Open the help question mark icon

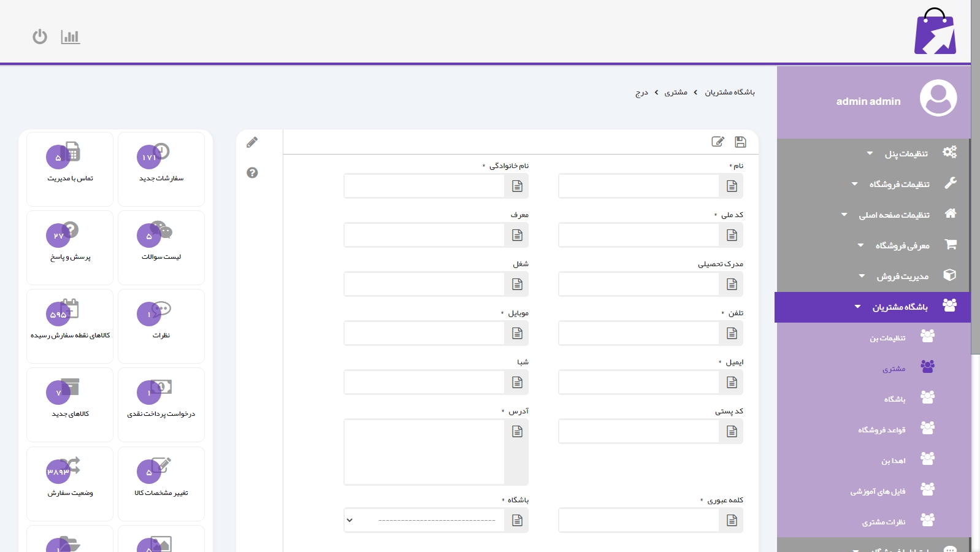(x=252, y=173)
